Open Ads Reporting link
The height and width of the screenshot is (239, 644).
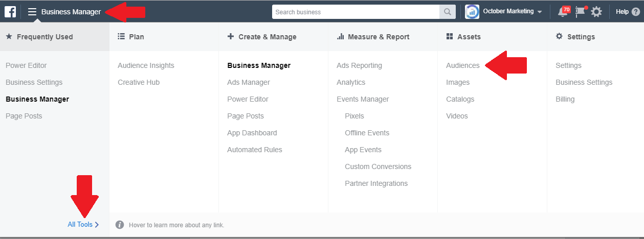click(x=359, y=65)
